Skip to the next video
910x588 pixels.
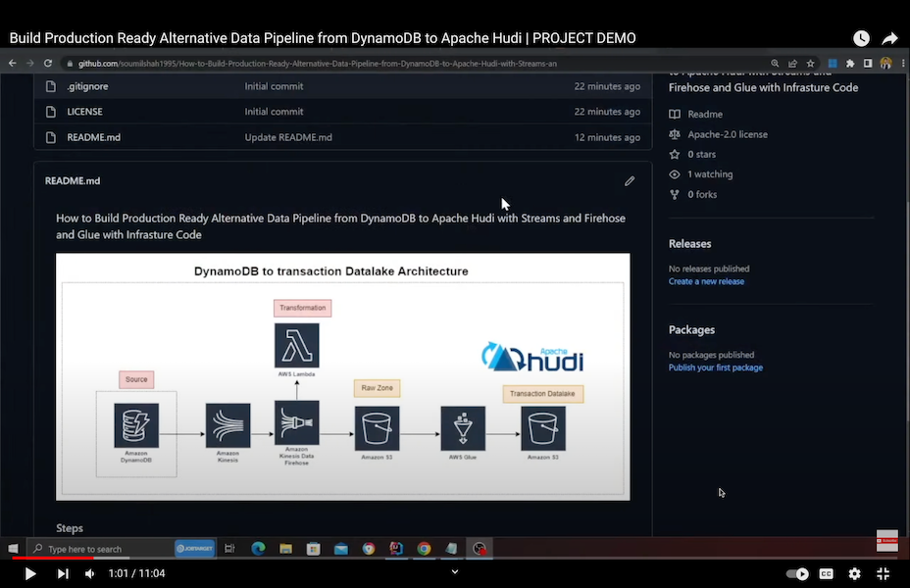coord(63,573)
